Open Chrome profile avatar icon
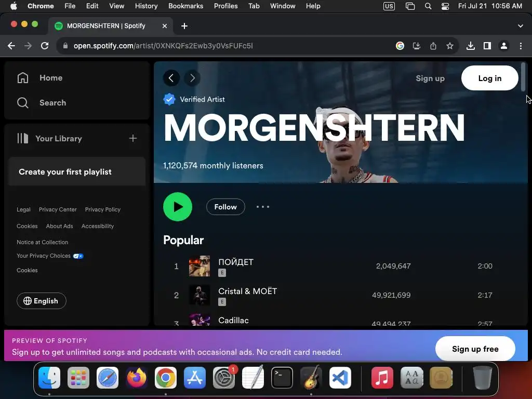 pyautogui.click(x=504, y=46)
